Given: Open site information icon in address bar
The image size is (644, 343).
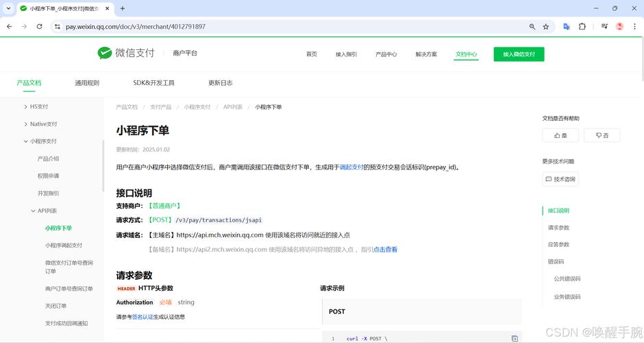Looking at the screenshot, I should tap(58, 26).
